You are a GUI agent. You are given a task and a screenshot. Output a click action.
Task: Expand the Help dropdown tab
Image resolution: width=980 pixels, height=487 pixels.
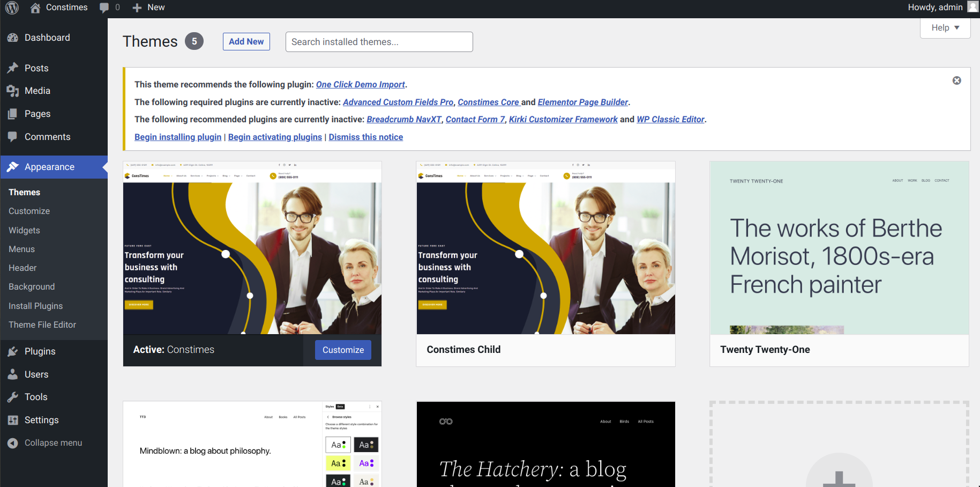[x=945, y=28]
